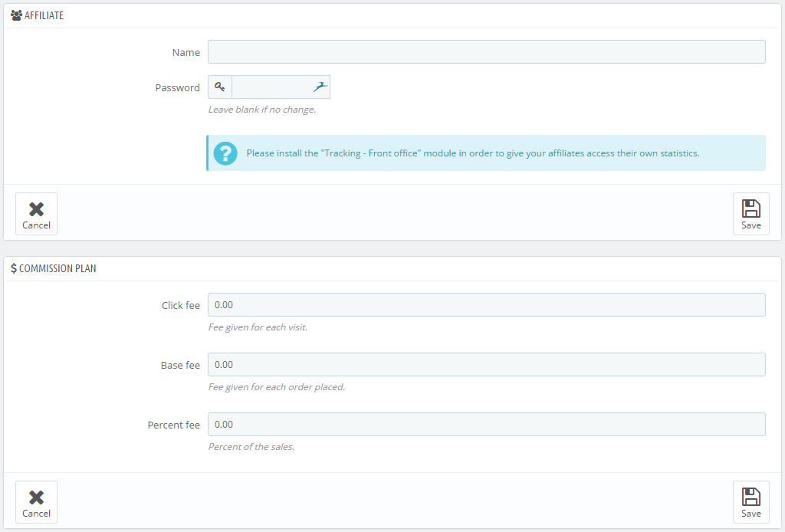Click the blue question mark info icon
This screenshot has height=532, width=785.
(x=225, y=153)
